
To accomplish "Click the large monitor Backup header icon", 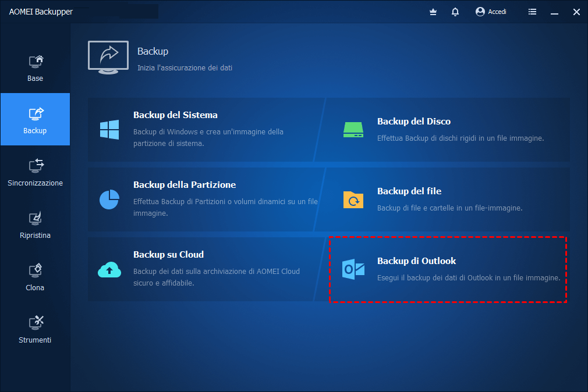I will coord(108,58).
